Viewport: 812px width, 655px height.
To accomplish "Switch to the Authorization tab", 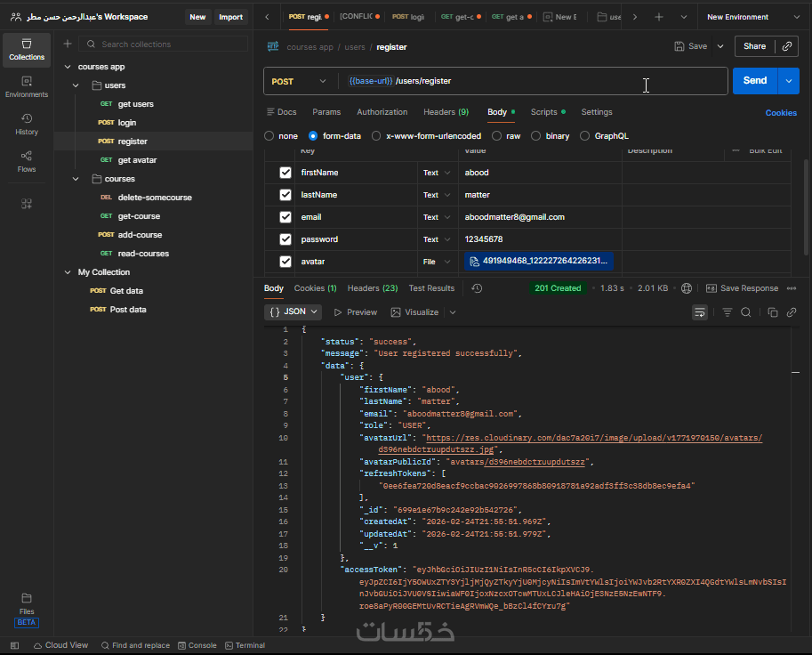I will click(382, 112).
